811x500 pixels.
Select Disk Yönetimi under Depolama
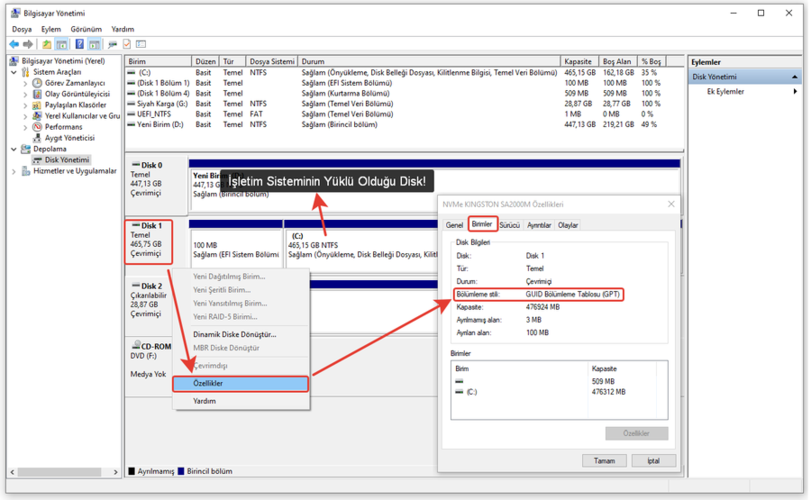point(66,160)
